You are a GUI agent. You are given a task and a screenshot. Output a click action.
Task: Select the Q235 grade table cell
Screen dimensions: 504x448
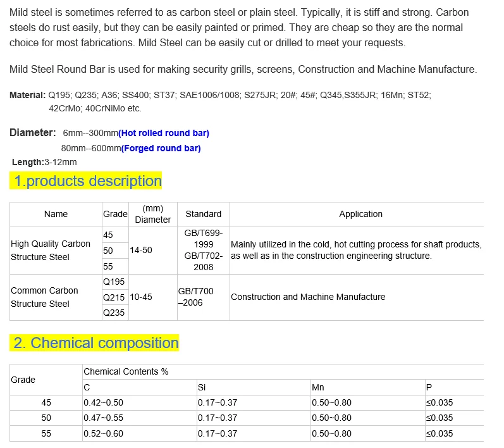[114, 313]
